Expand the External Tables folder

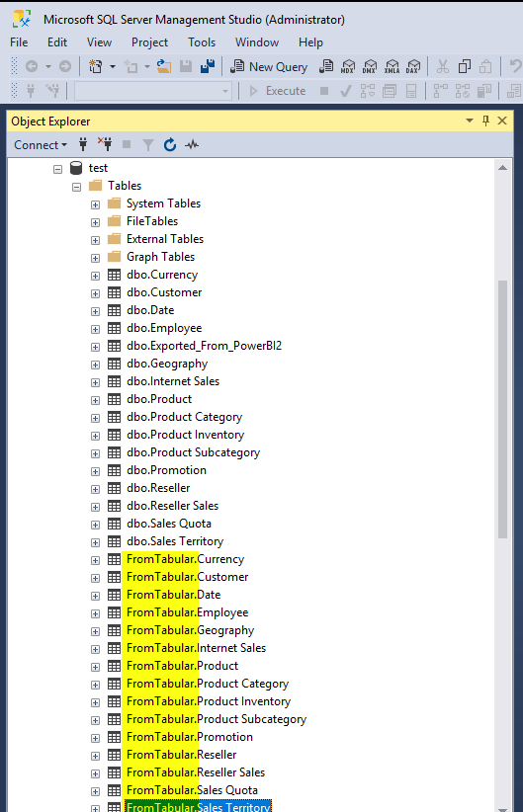(x=95, y=240)
